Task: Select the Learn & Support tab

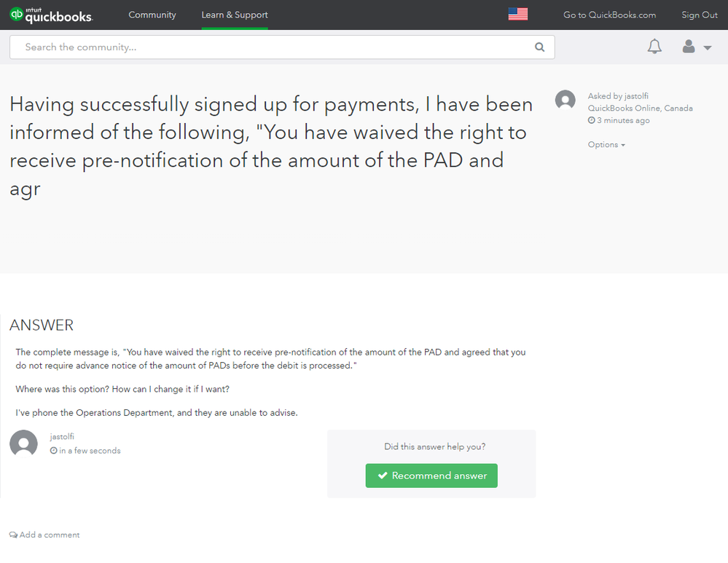Action: coord(235,15)
